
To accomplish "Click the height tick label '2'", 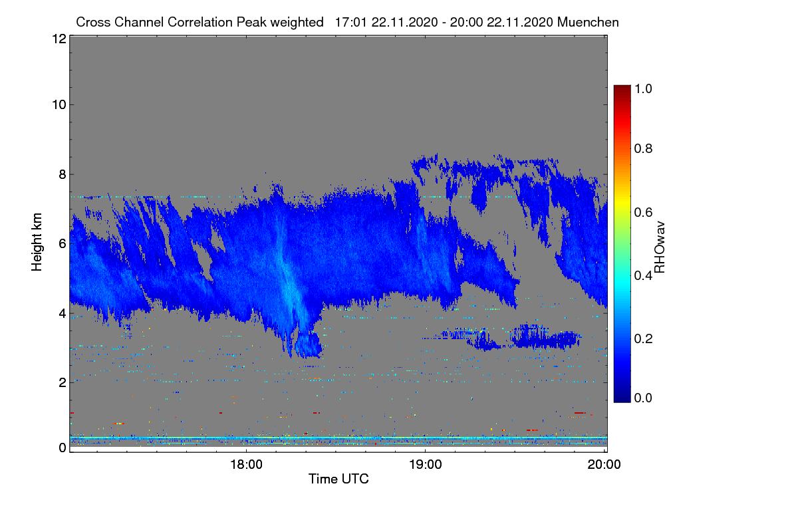I will [62, 382].
